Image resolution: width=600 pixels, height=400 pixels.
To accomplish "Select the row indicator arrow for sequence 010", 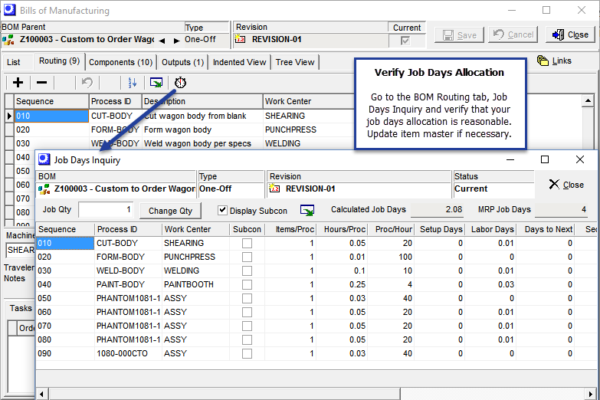I will tap(9, 116).
